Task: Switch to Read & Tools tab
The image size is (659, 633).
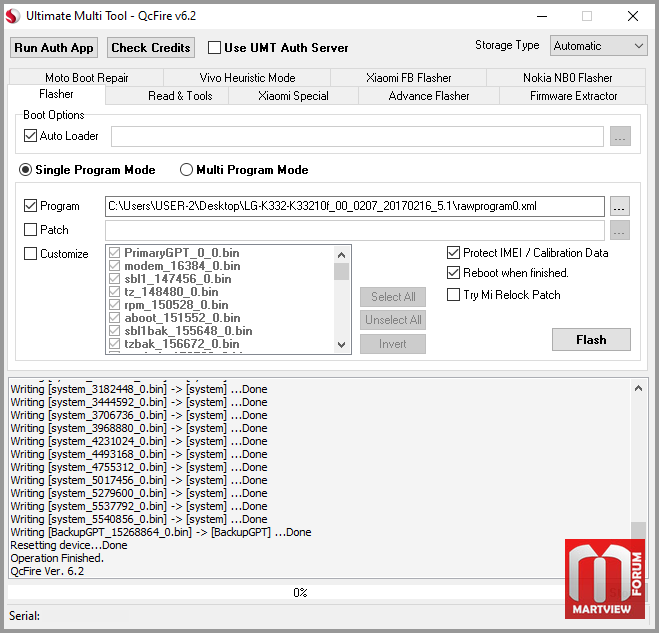Action: pos(180,96)
